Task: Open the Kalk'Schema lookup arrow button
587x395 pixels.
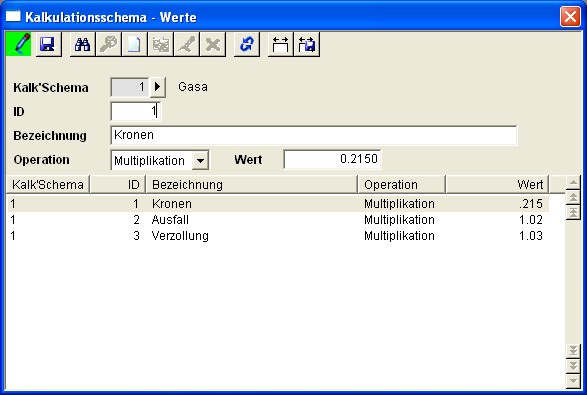Action: [158, 87]
